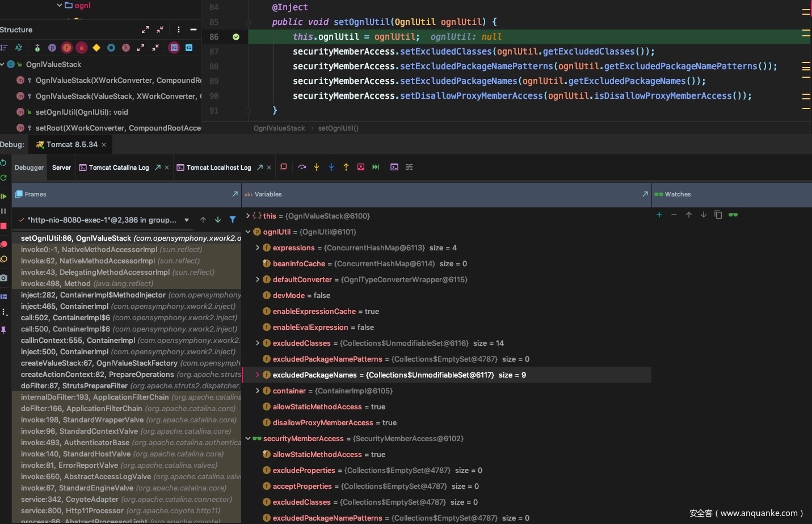
Task: Toggle Show Non-Public lock filter
Action: coord(82,48)
